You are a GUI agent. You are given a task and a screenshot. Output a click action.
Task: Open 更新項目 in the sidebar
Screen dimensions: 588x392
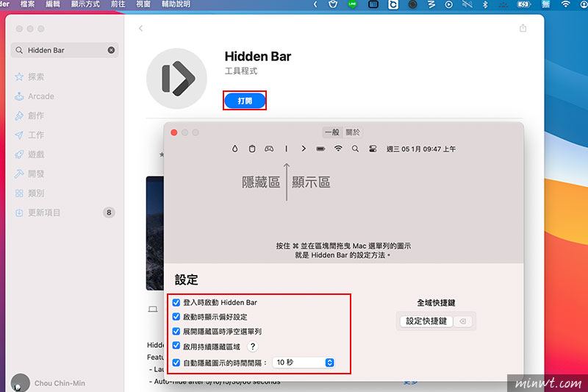click(37, 213)
